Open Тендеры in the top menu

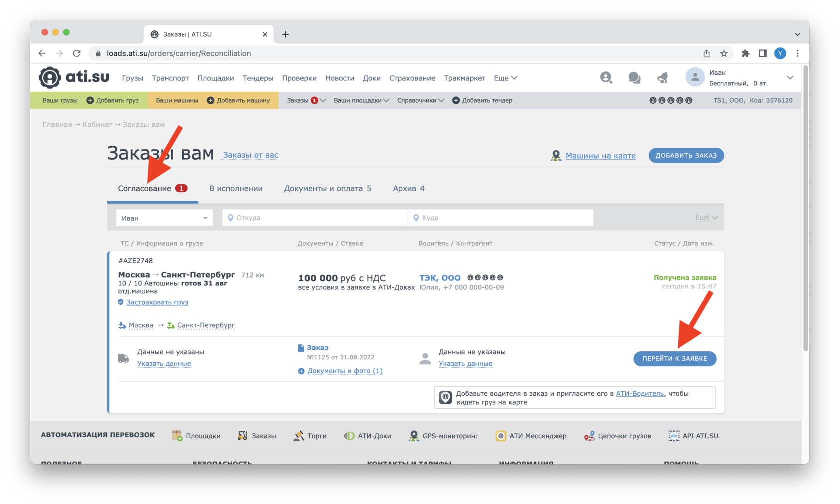[x=258, y=78]
